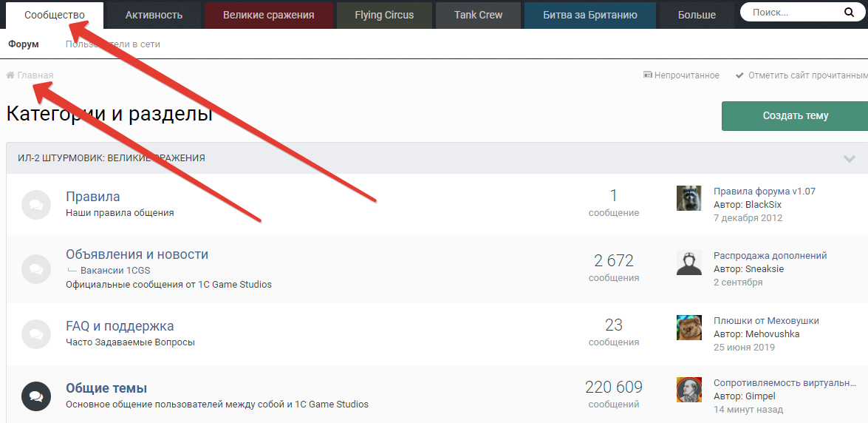
Task: Open the Flying Circus tab
Action: (x=384, y=15)
